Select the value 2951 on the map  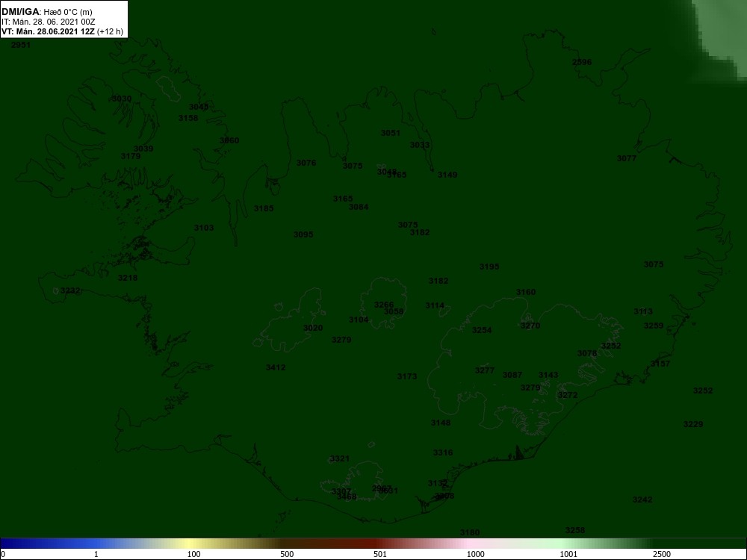pos(20,46)
